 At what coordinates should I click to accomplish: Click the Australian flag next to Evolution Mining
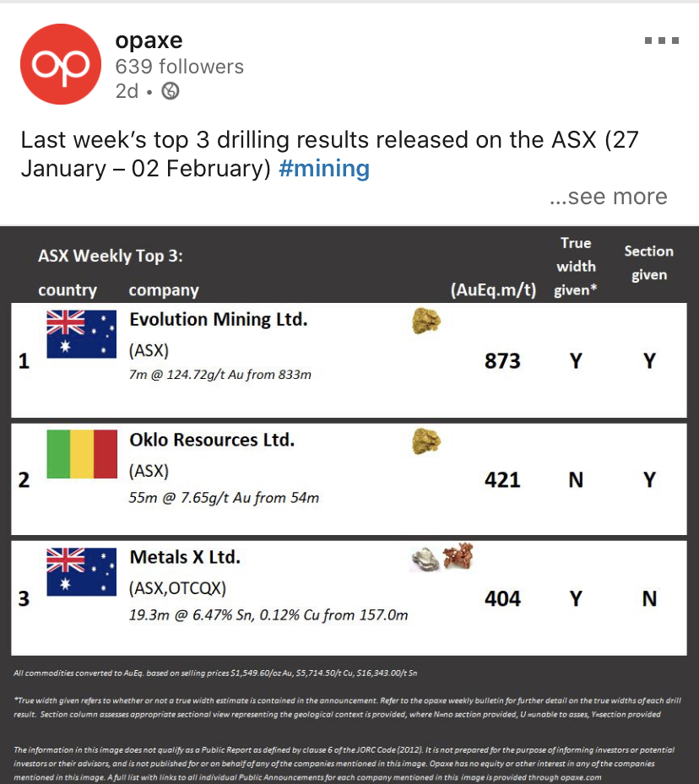pyautogui.click(x=82, y=334)
